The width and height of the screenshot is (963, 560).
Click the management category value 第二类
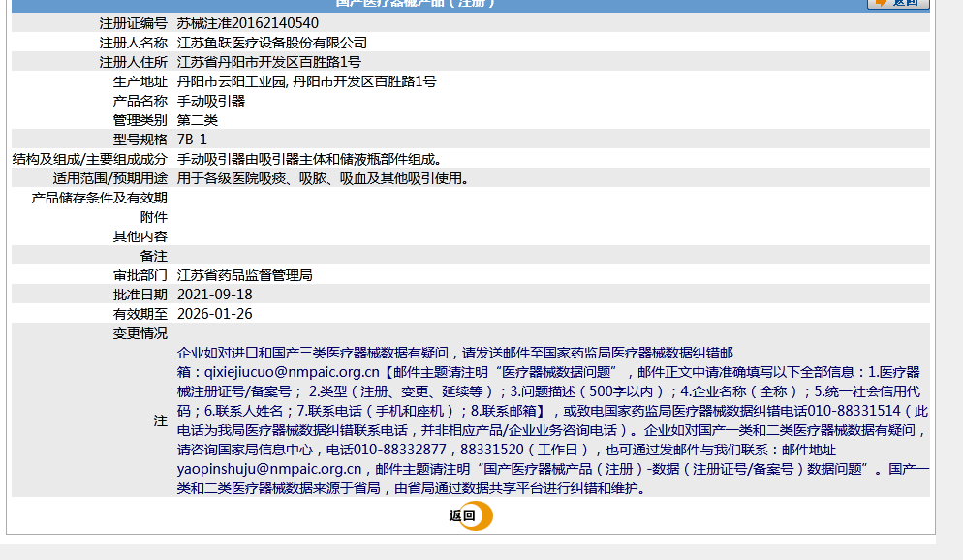[x=197, y=120]
